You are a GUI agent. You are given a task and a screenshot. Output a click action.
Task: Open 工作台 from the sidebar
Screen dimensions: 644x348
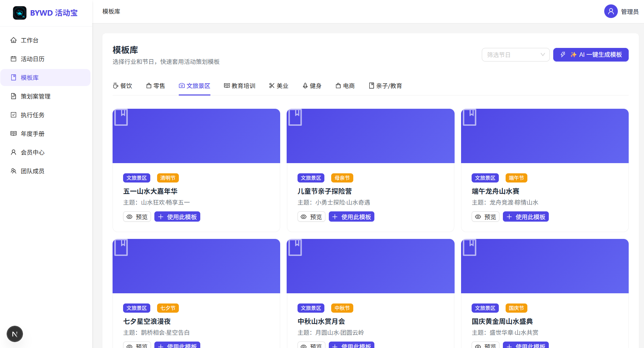46,40
